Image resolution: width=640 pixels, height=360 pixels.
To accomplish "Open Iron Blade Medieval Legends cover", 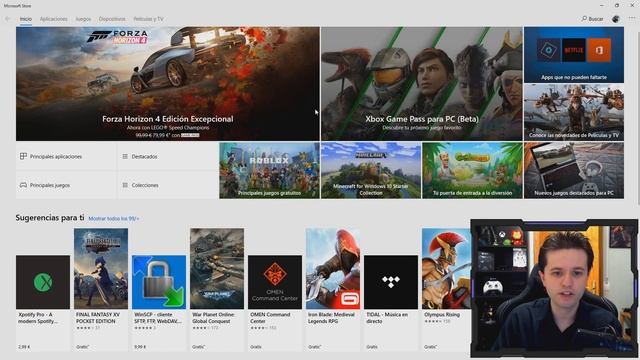I will coord(333,269).
